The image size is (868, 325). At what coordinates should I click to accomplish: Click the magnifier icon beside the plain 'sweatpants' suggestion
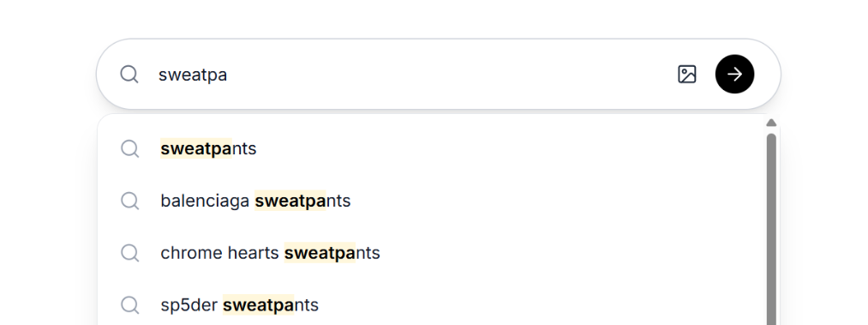coord(130,149)
